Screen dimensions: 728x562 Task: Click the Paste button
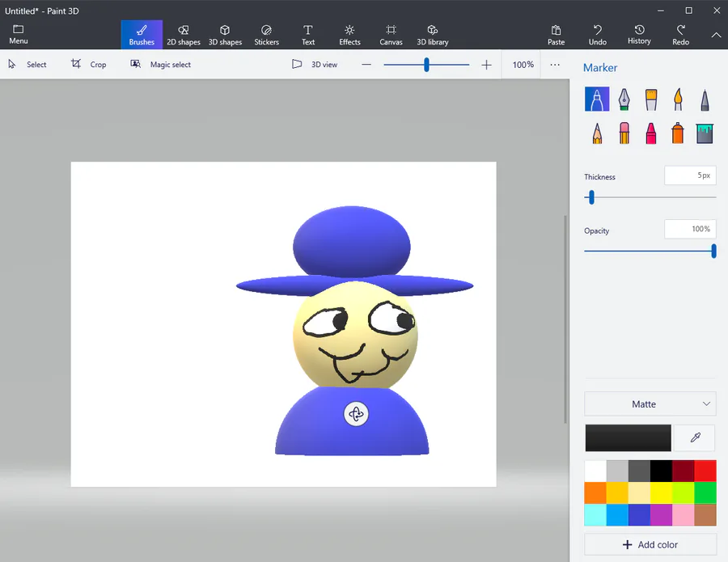[556, 35]
